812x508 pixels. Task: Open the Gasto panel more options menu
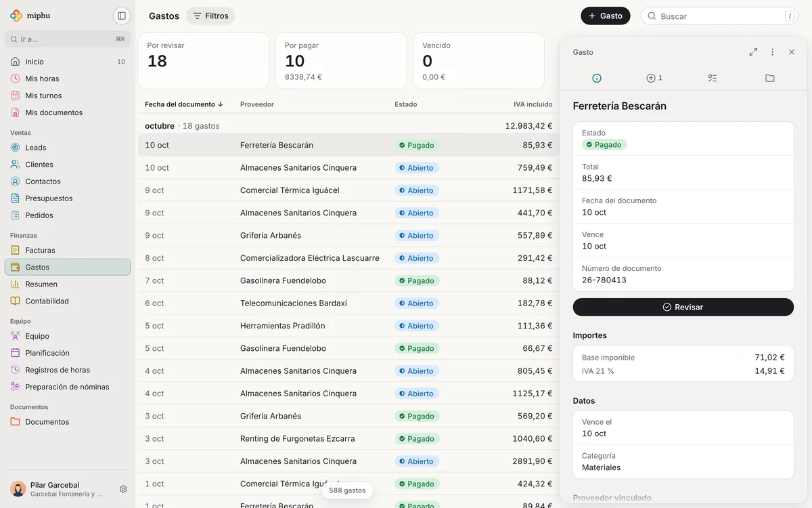(x=772, y=52)
